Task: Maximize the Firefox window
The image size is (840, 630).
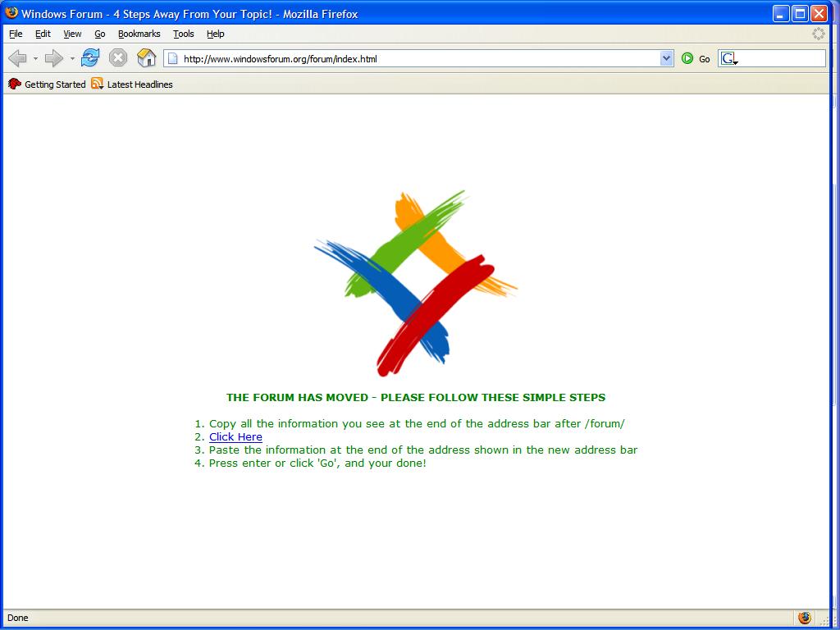Action: pos(800,13)
